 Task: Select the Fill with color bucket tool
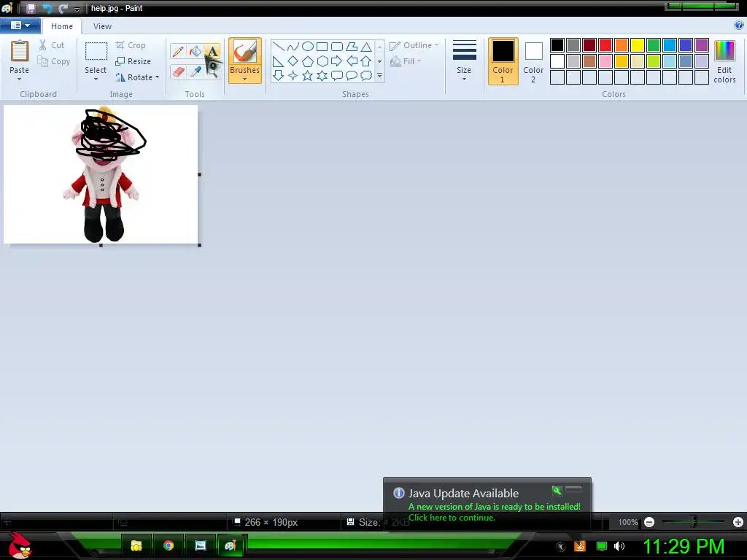[196, 52]
